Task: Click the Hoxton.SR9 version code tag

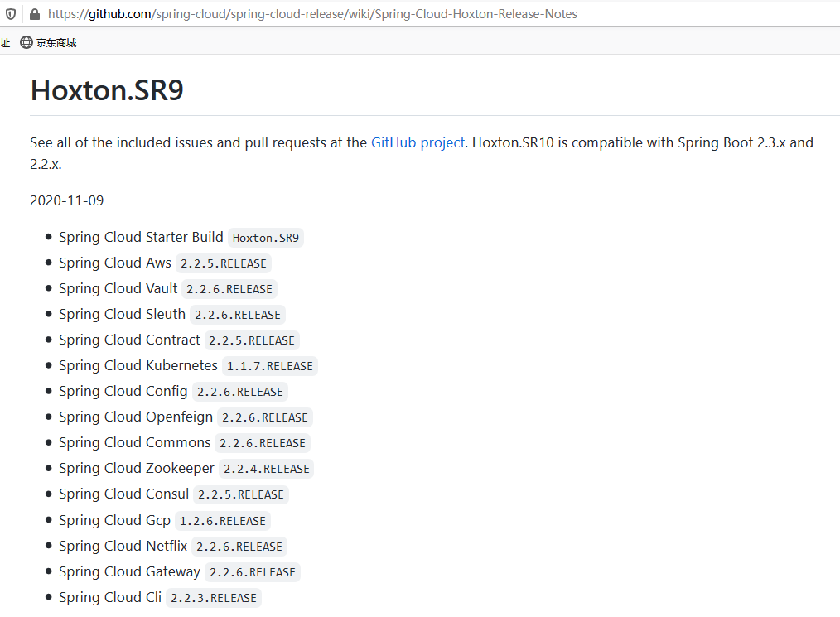Action: click(x=266, y=238)
